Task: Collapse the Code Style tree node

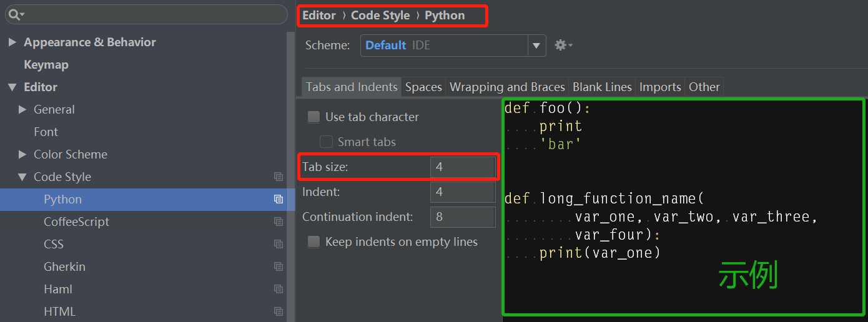Action: [22, 177]
